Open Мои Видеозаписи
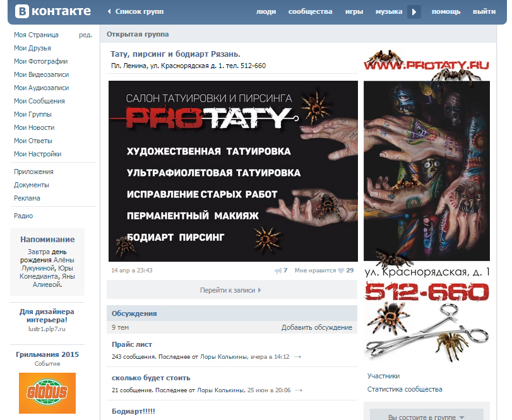The height and width of the screenshot is (420, 512). 42,74
